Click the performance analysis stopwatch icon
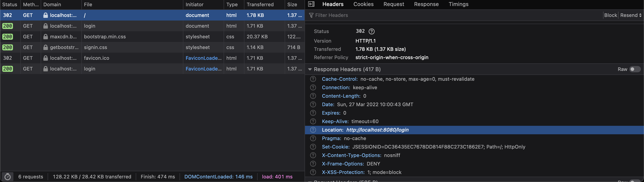Viewport: 644px width, 182px height. (8, 177)
